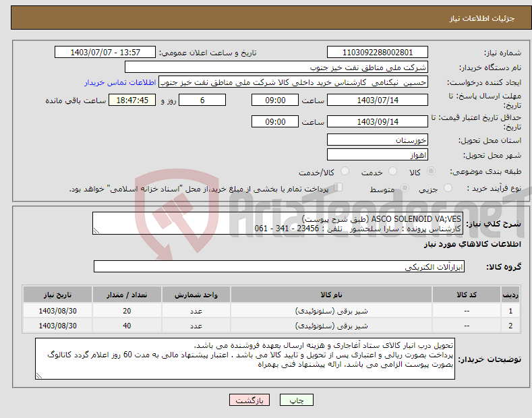Select the کالا radio button

(431, 171)
